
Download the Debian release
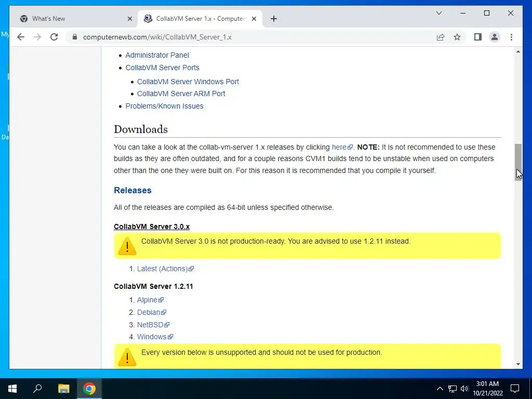151,312
